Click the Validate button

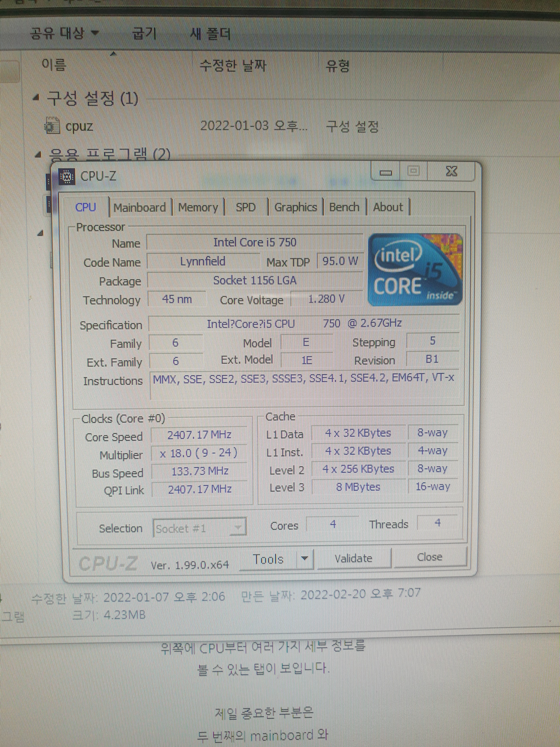(353, 558)
